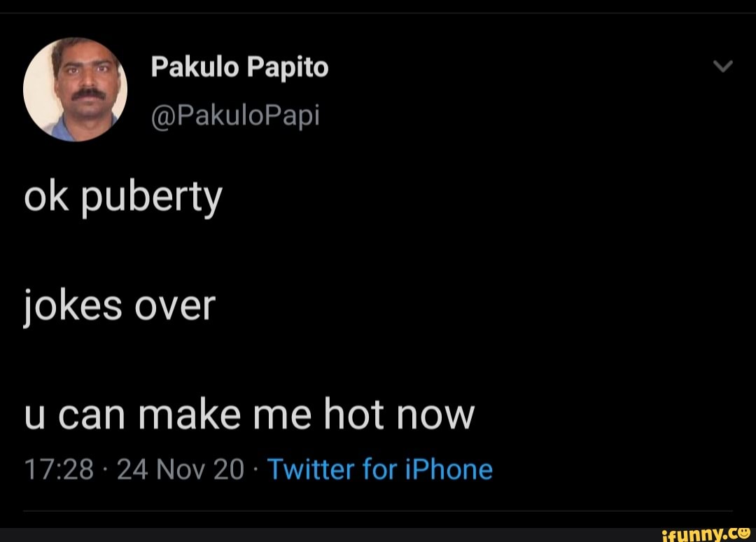Select the tweet text ok puberty

tap(122, 197)
